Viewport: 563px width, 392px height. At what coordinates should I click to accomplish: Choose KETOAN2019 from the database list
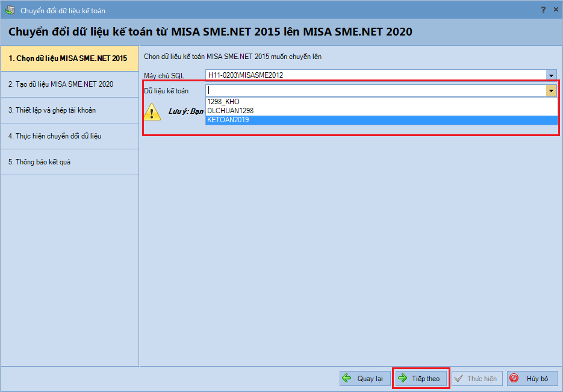pos(381,120)
